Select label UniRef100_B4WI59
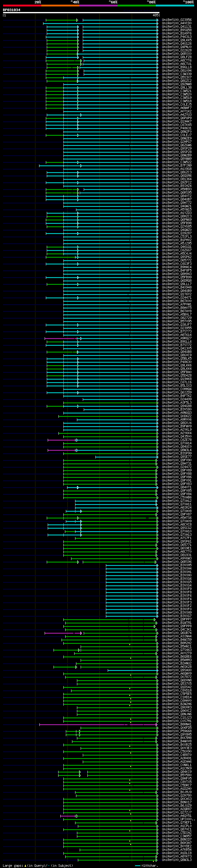 click(176, 640)
